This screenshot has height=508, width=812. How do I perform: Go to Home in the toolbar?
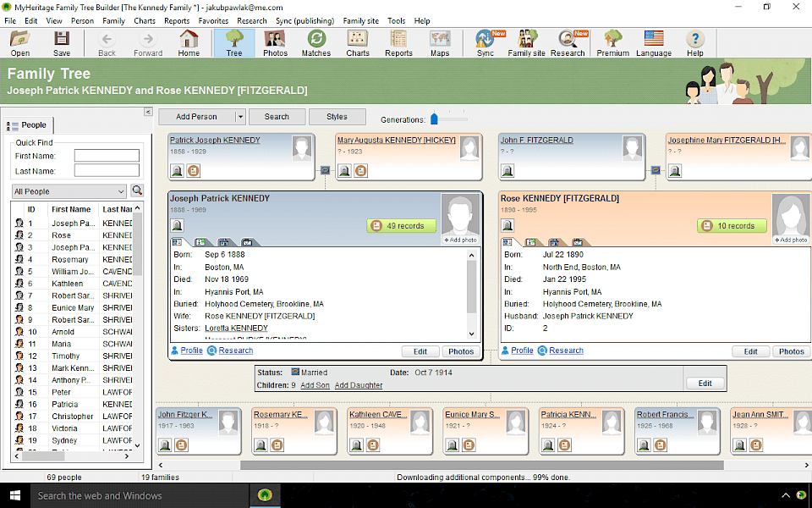coord(189,43)
